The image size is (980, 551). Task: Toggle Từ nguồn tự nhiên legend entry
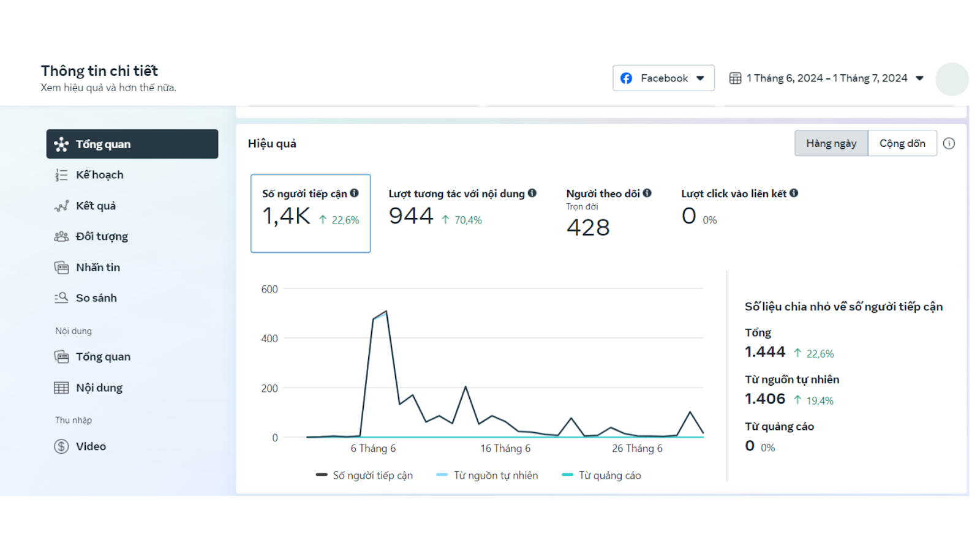tap(487, 475)
